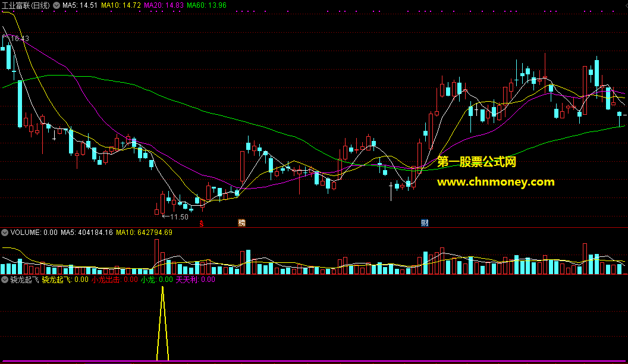Open the main chart indicator dropdown beside 工业富联

coord(56,5)
